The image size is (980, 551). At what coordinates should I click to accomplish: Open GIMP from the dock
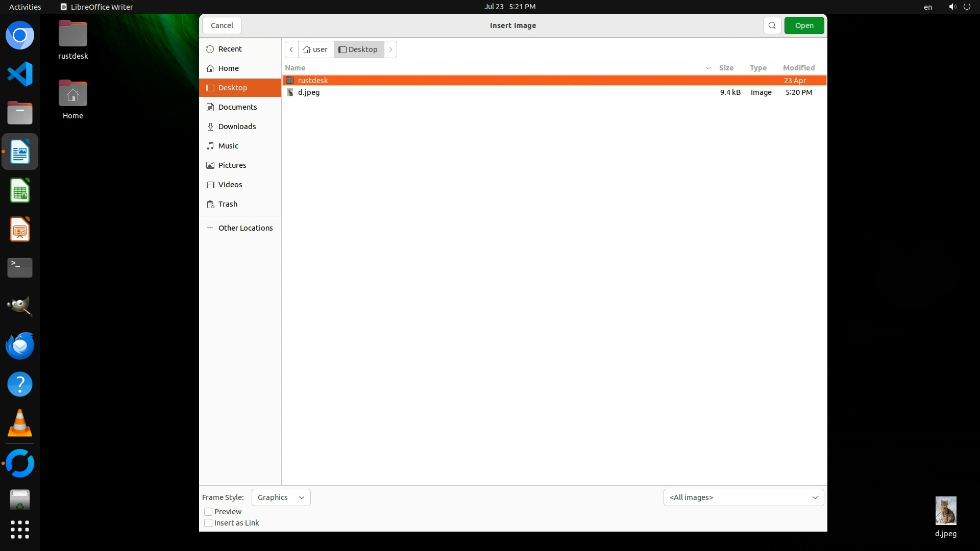click(x=20, y=306)
